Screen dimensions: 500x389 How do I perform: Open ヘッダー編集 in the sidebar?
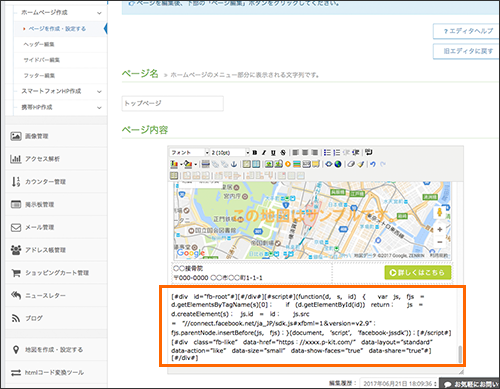click(39, 44)
